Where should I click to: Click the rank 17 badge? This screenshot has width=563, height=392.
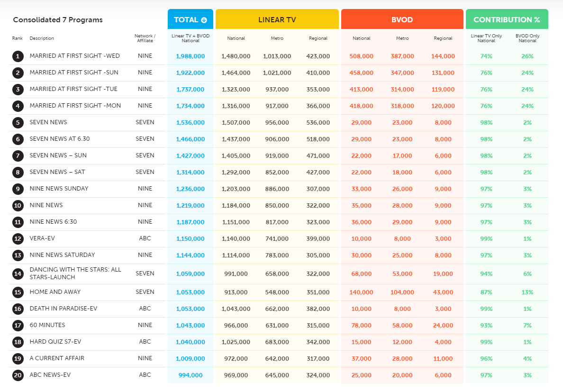[x=18, y=326]
